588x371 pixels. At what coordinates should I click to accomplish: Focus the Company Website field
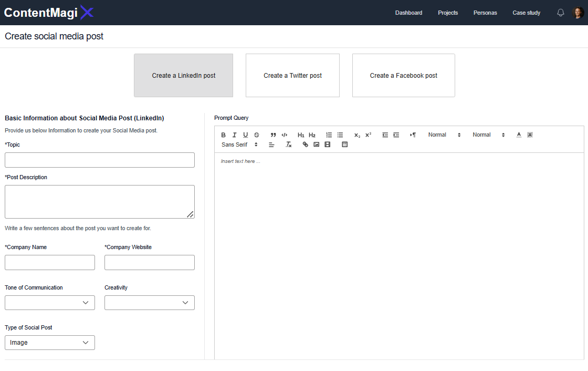(x=150, y=262)
